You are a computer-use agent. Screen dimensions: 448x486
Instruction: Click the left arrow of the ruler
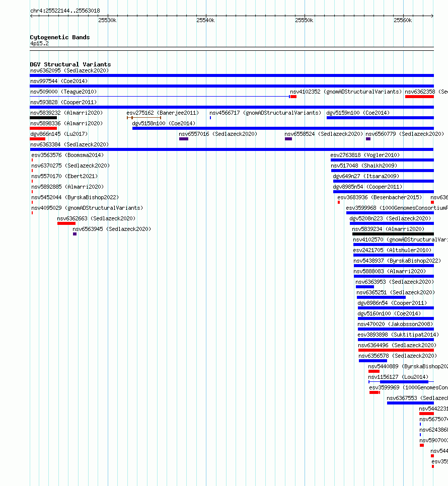coord(31,16)
